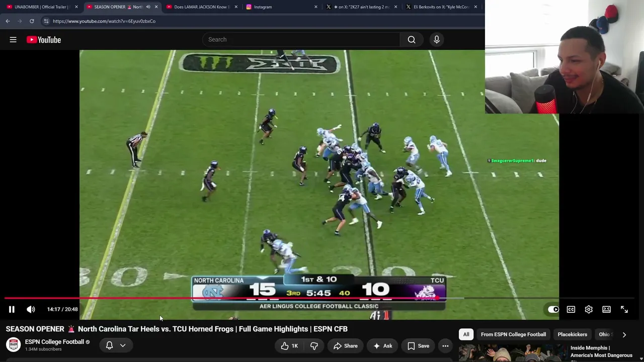Screen dimensions: 644x362
Task: Like the video
Action: coord(289,346)
